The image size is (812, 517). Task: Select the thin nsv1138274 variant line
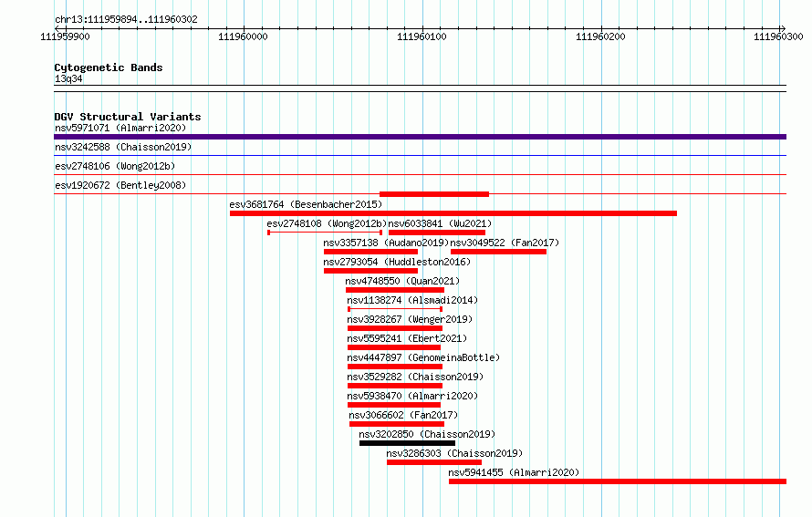tap(395, 309)
